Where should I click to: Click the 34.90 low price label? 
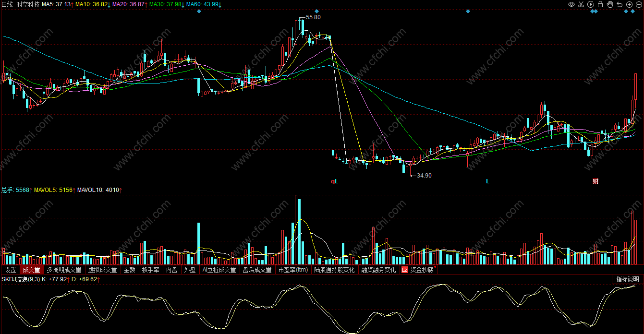[424, 176]
